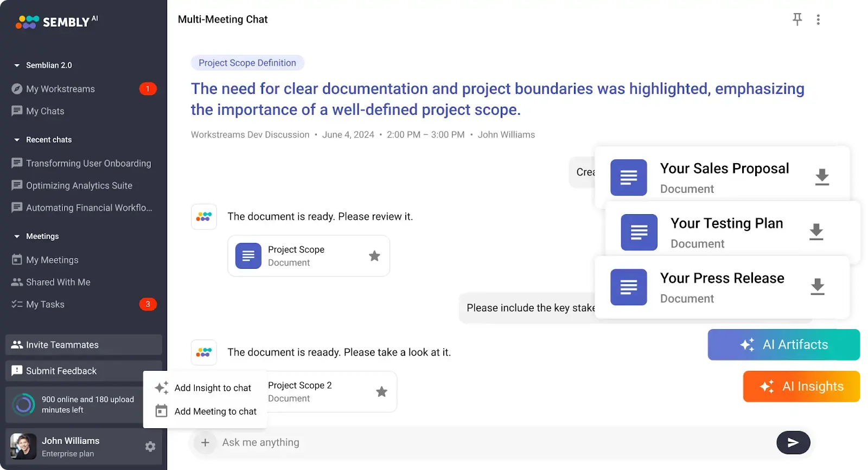This screenshot has height=470, width=868.
Task: Click the minutes left usage ring
Action: pyautogui.click(x=23, y=404)
